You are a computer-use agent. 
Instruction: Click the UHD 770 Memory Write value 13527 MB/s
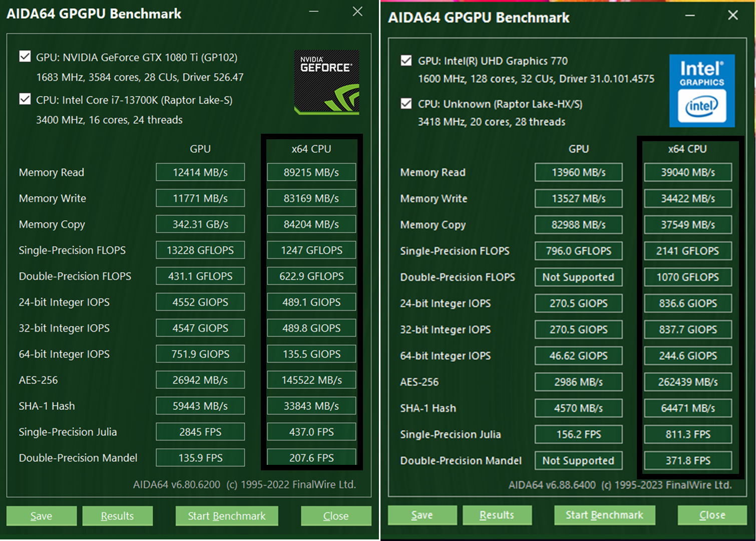click(x=579, y=198)
